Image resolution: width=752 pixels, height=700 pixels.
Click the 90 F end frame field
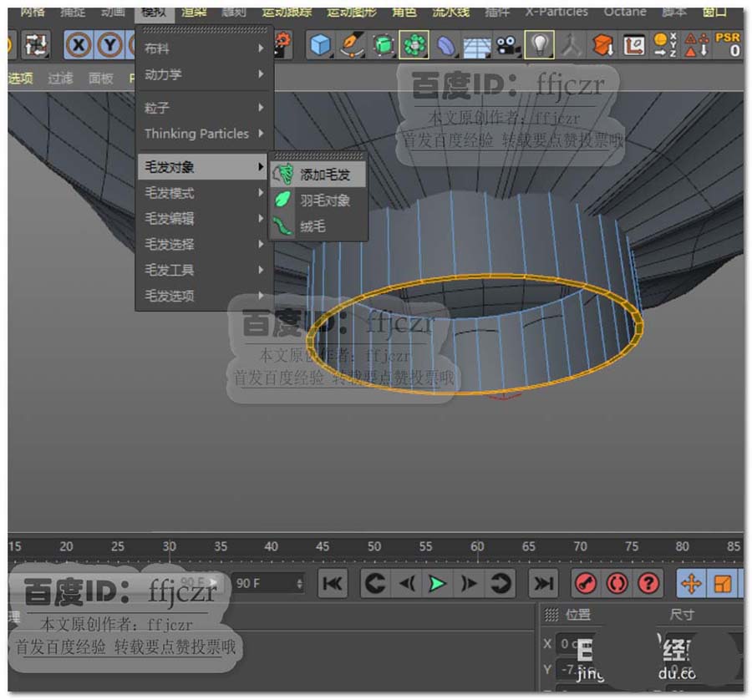(x=267, y=584)
